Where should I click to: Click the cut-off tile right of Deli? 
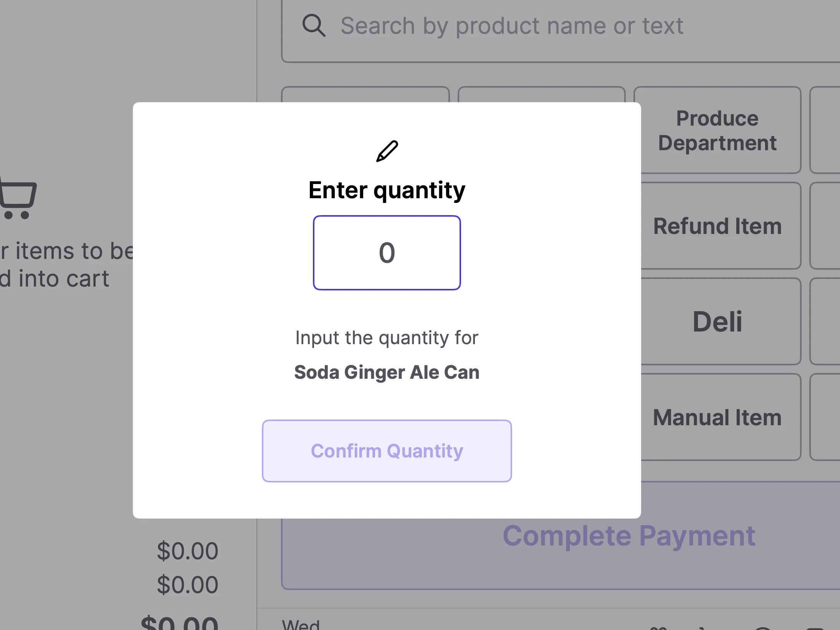click(825, 322)
